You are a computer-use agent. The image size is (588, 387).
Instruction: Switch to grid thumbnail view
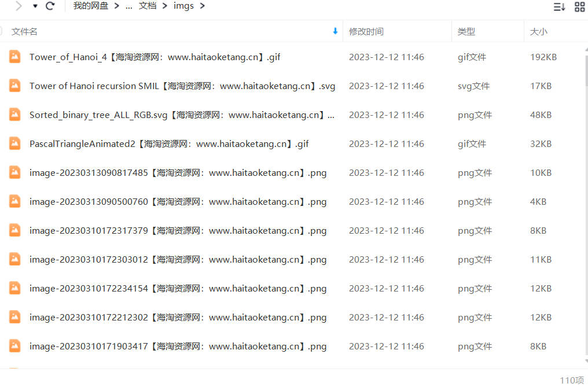(580, 7)
